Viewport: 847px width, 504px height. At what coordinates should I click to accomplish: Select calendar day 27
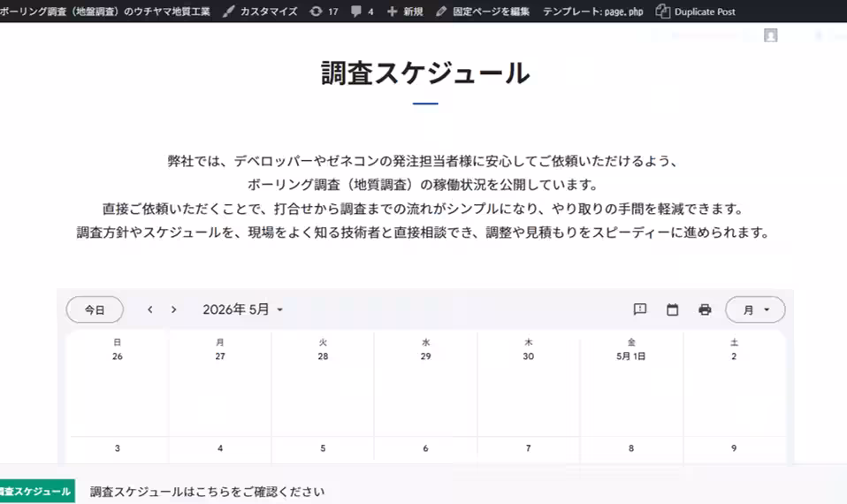220,356
